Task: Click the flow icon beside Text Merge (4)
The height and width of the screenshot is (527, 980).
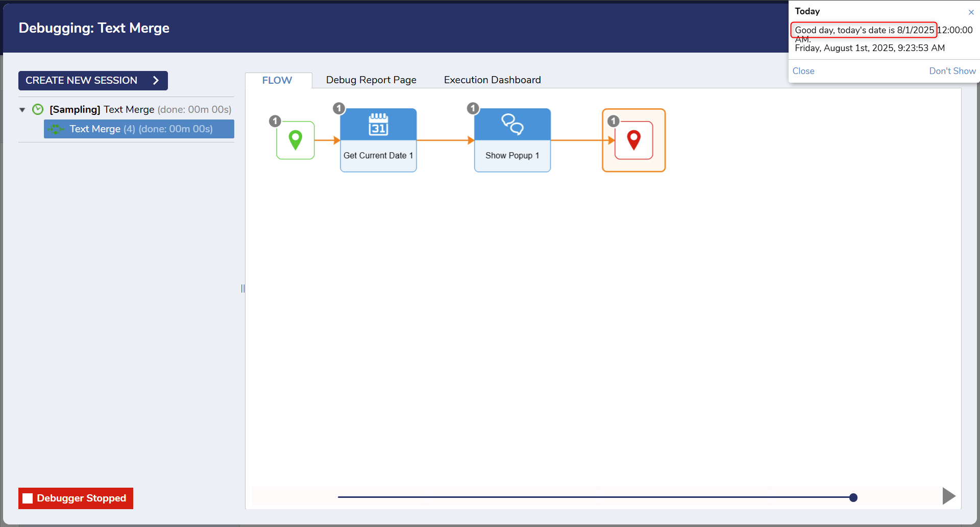Action: click(x=56, y=129)
